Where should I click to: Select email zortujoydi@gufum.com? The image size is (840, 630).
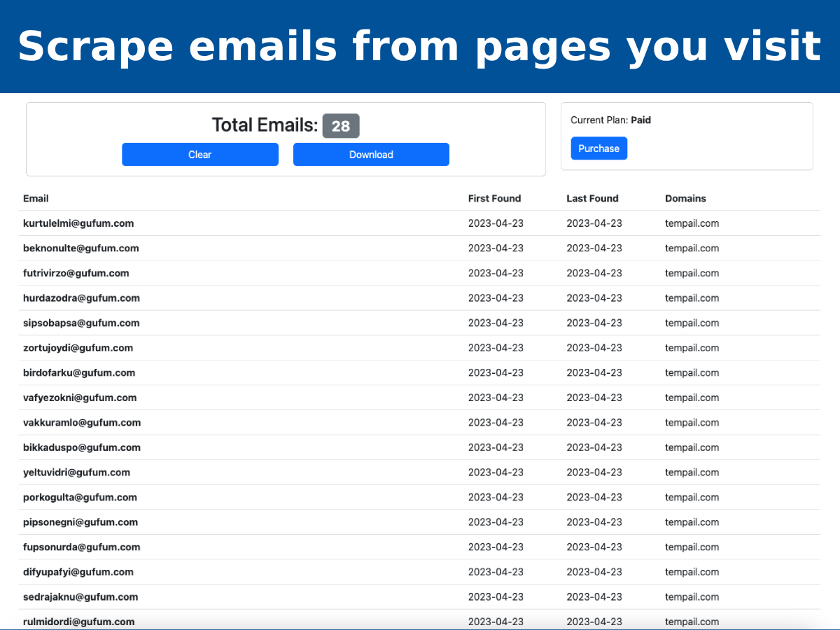[78, 348]
